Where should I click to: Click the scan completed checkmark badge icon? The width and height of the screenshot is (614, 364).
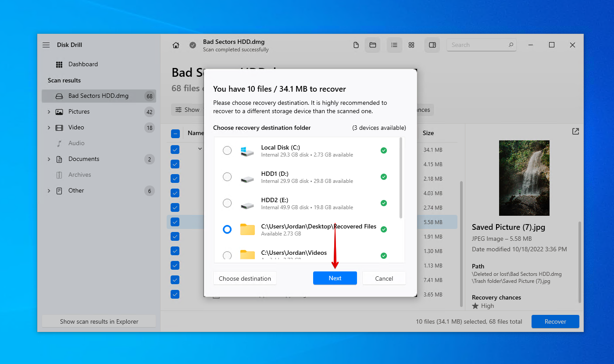coord(193,45)
